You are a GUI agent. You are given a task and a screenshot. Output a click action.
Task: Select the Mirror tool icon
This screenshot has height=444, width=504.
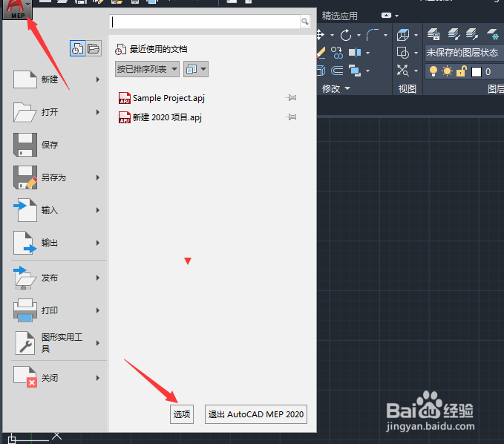(x=355, y=53)
